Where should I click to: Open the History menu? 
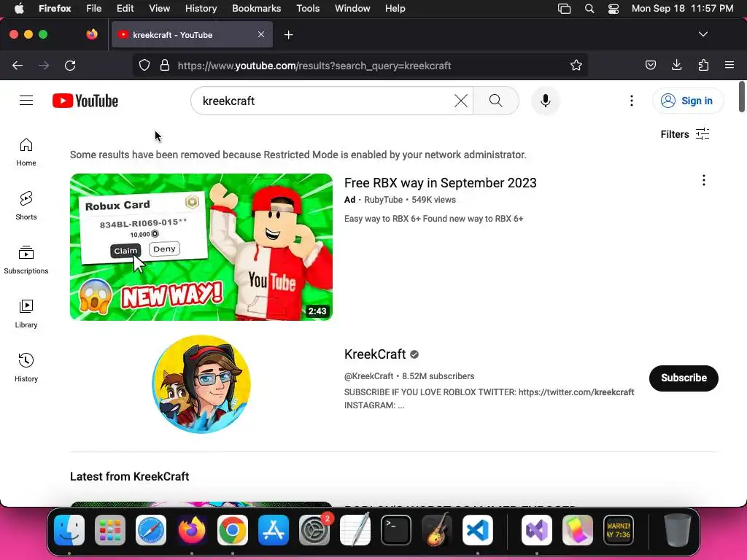[201, 9]
